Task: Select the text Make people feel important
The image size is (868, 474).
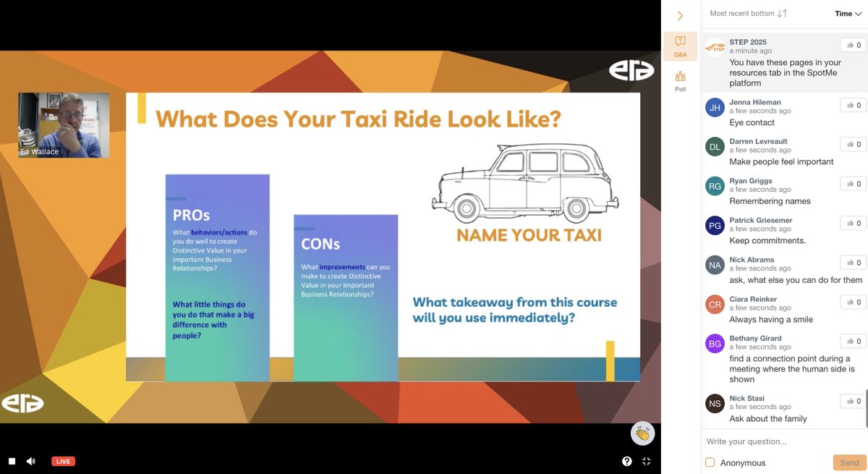Action: click(781, 161)
